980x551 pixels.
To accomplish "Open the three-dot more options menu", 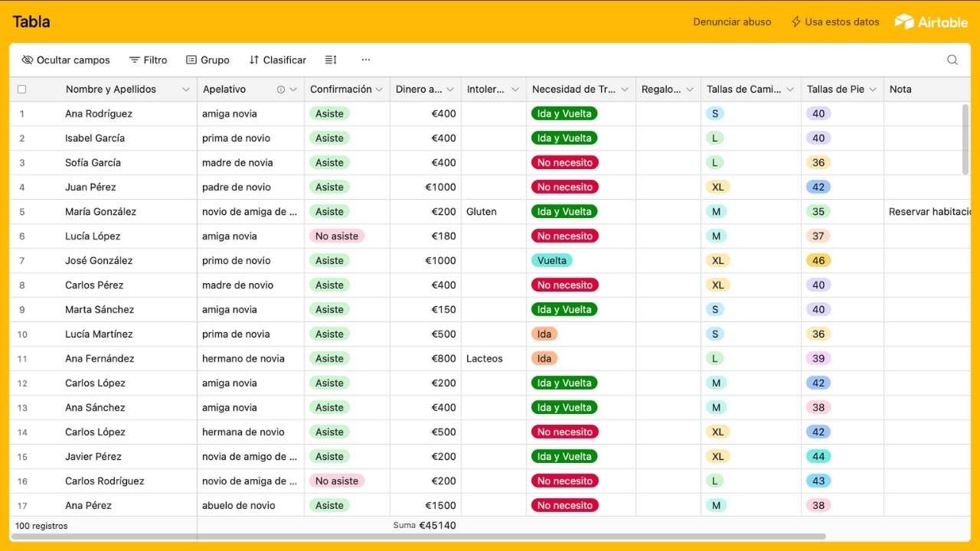I will click(366, 60).
